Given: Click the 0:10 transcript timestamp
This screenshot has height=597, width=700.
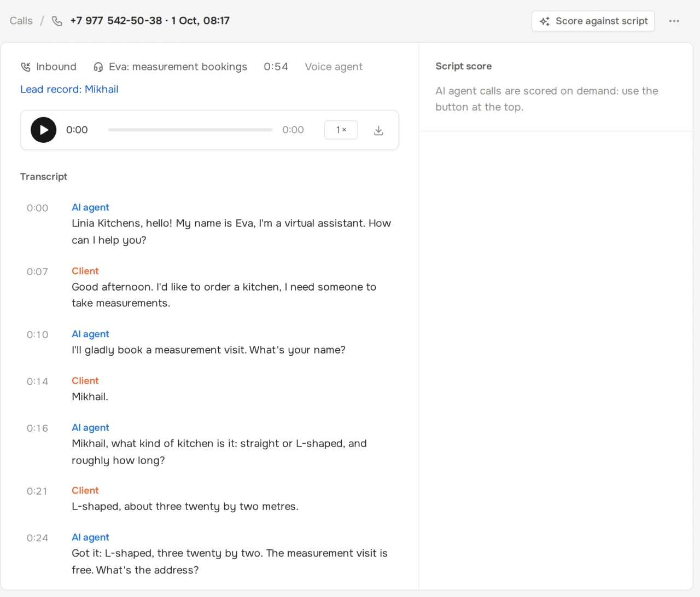Looking at the screenshot, I should pyautogui.click(x=37, y=335).
